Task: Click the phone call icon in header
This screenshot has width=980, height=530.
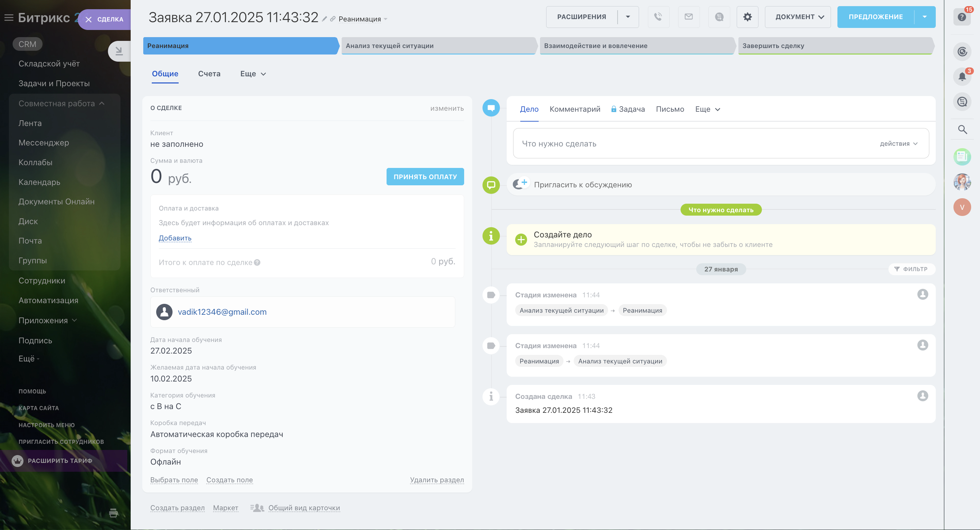Action: (x=658, y=17)
